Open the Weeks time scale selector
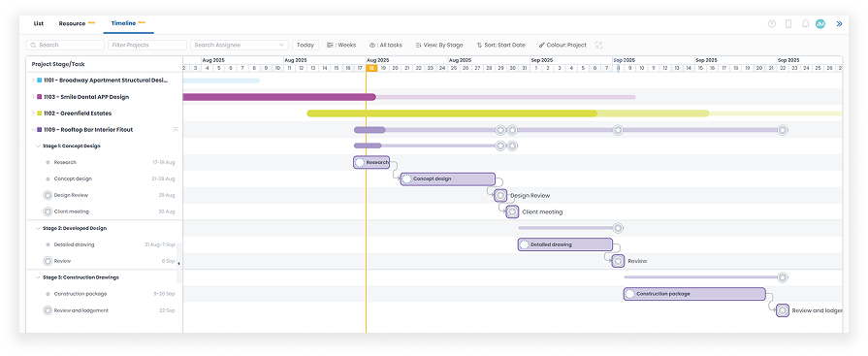868x356 pixels. point(341,45)
